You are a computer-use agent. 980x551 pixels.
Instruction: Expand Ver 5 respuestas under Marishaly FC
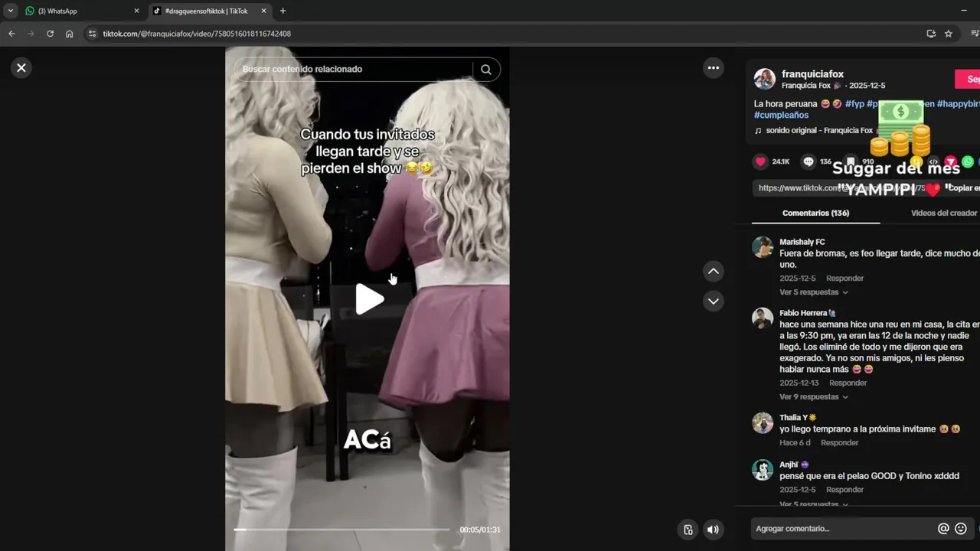point(813,292)
